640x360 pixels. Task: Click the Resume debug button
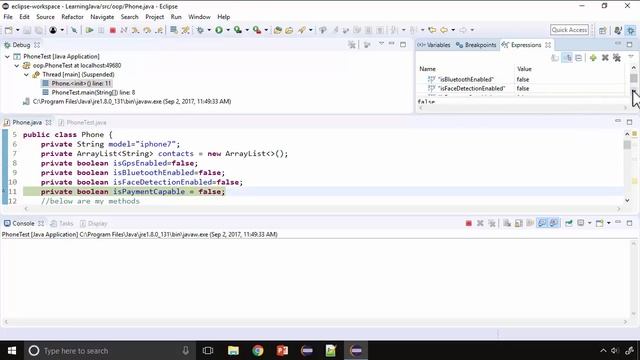tap(89, 30)
